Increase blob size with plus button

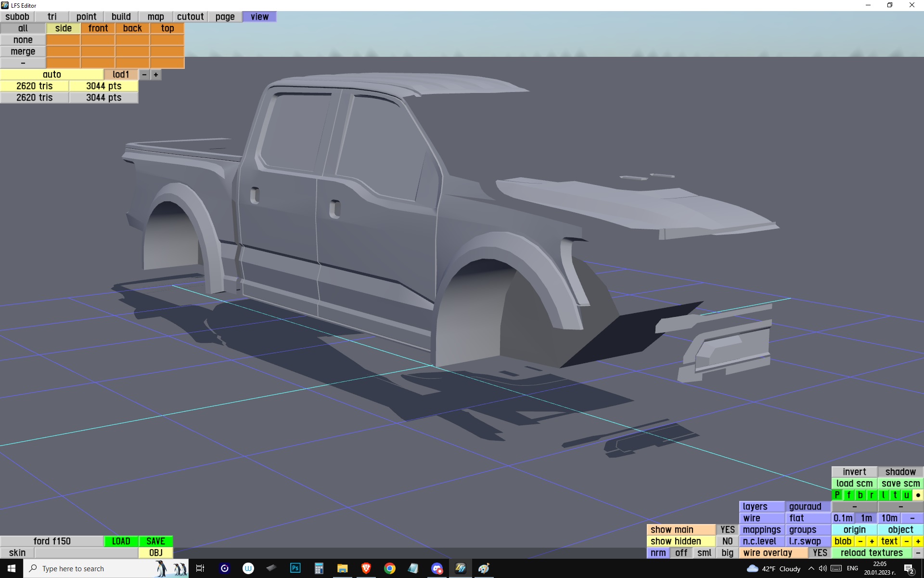[x=872, y=541]
